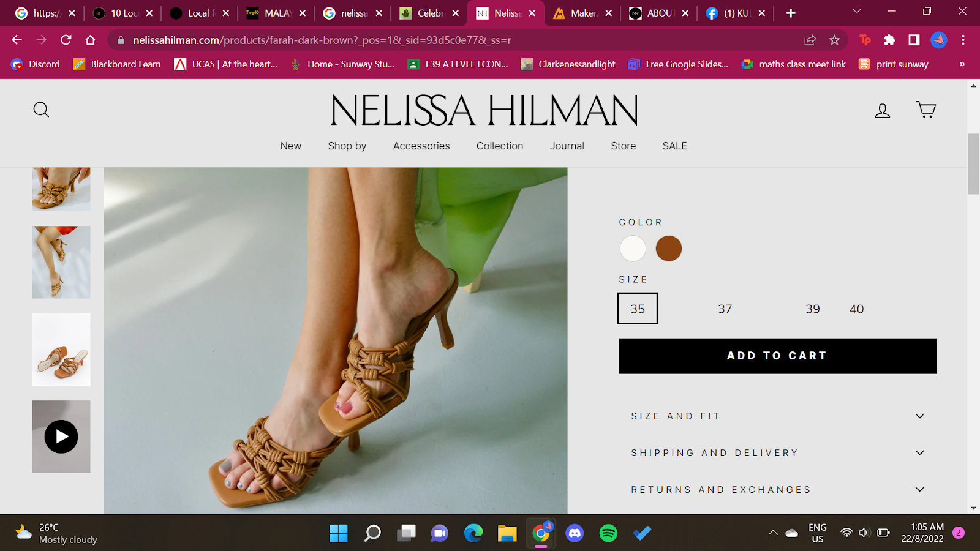Image resolution: width=980 pixels, height=551 pixels.
Task: Expand the Shipping and Delivery section
Action: [x=778, y=453]
